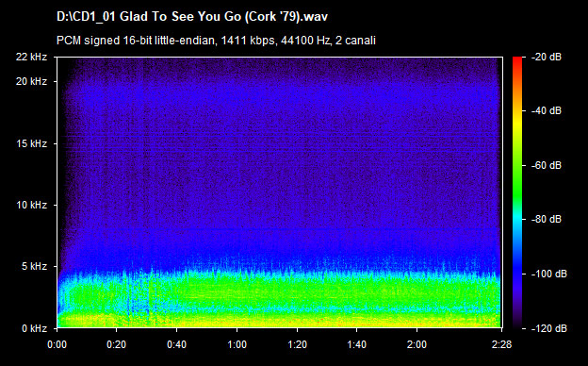Click the '0:20' time axis label
Viewport: 588px width, 366px height.
(116, 344)
